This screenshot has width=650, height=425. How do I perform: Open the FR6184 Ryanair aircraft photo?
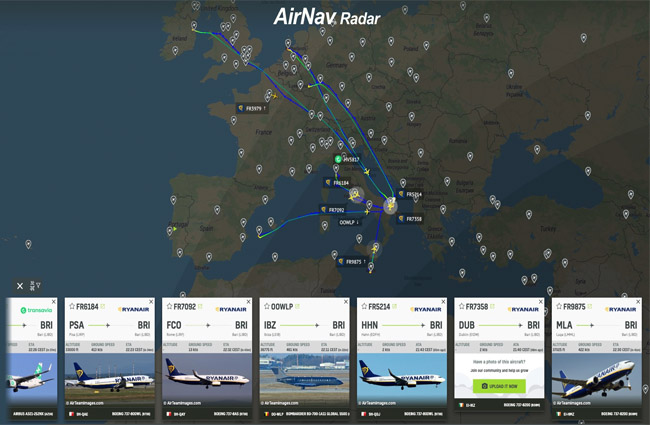[109, 379]
